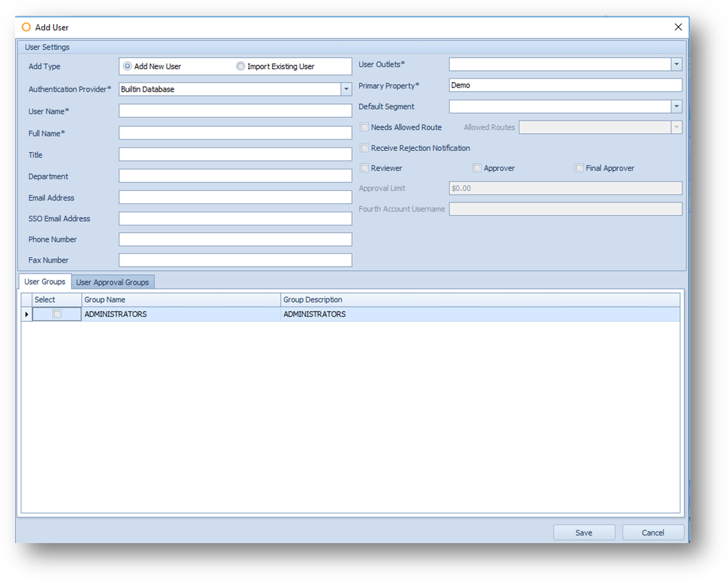Enable the Needs Allowed Route checkbox
728x581 pixels.
364,127
